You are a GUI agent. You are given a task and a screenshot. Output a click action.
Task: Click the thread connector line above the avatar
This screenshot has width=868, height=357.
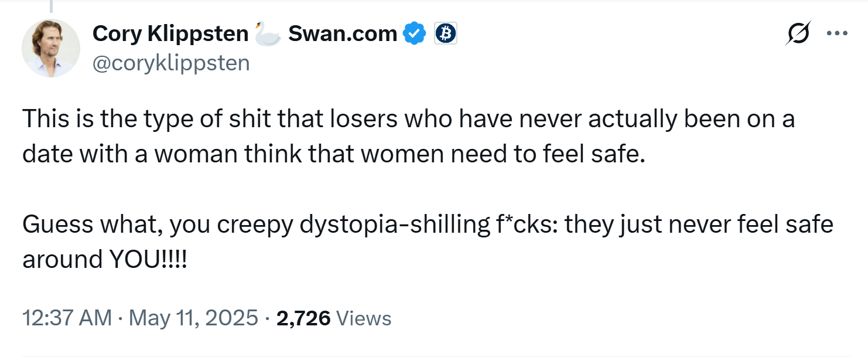click(51, 6)
